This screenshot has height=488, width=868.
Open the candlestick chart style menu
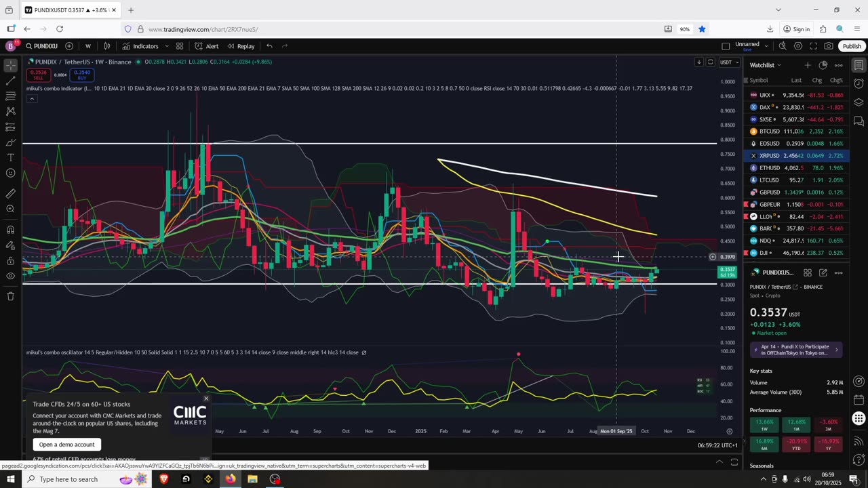[107, 46]
